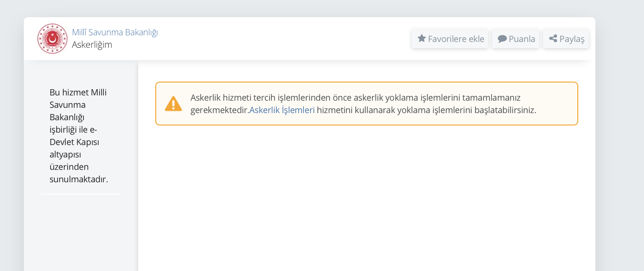Click the sidebar text starting Bu hizmet Milli
The image size is (644, 271).
click(x=79, y=135)
